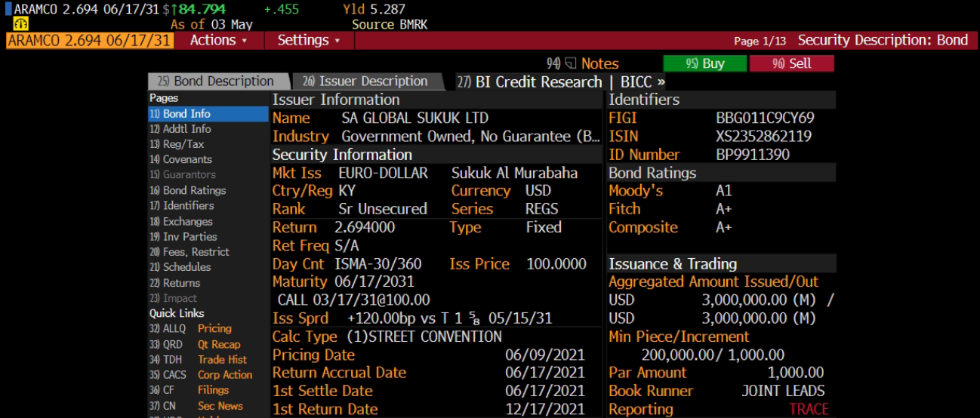
Task: Click Rank Sr Unsecured value
Action: click(383, 209)
